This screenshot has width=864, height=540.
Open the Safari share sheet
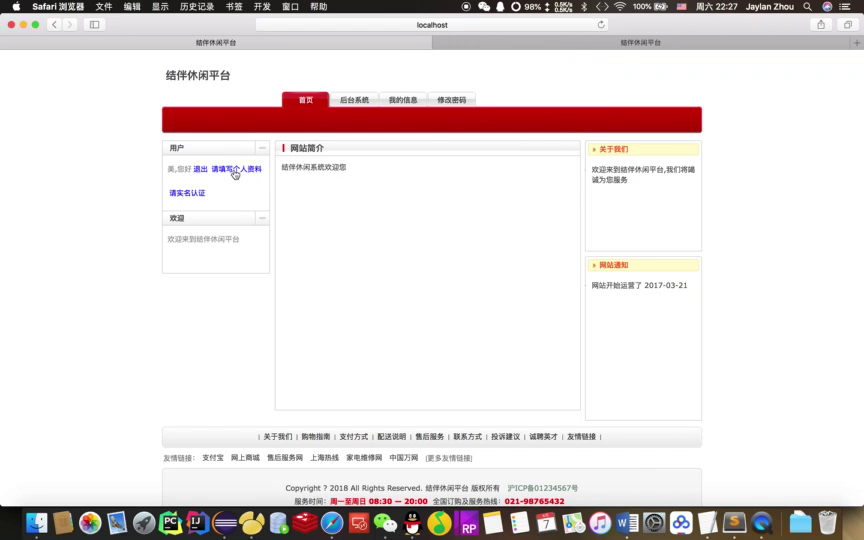(x=821, y=25)
